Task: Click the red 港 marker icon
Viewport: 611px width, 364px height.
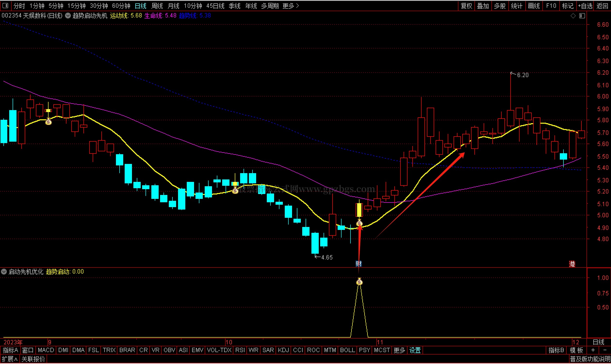Action: 572,264
